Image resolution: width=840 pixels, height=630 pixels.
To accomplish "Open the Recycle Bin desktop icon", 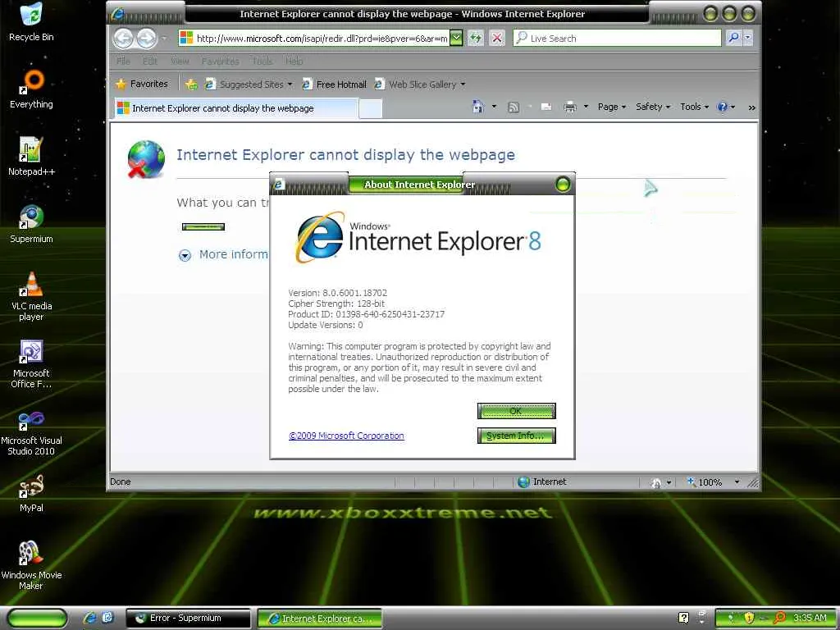I will pos(31,22).
